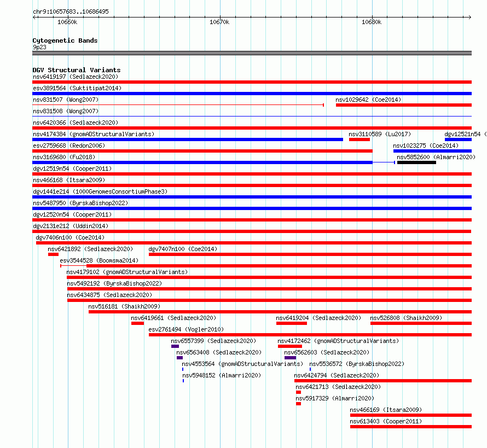
Task: Click the DGV Structural Variants track title
Action: pyautogui.click(x=77, y=70)
